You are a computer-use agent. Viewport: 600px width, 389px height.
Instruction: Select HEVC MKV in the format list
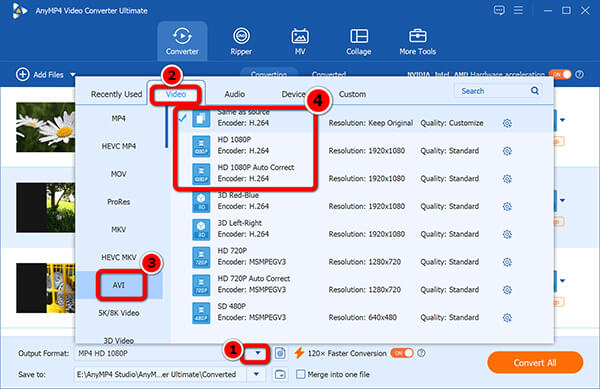tap(119, 257)
